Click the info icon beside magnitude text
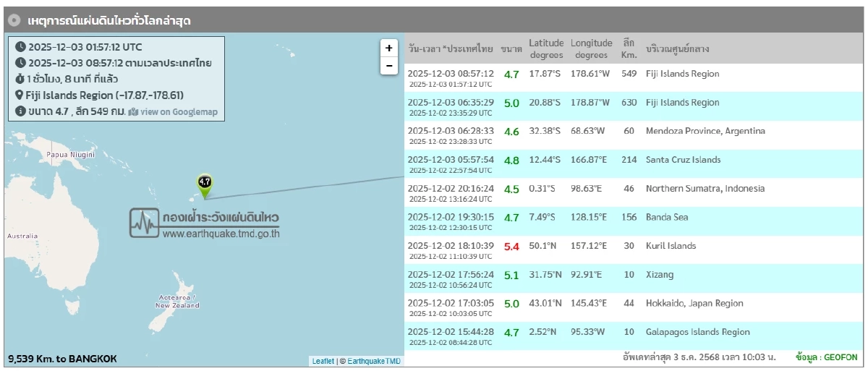This screenshot has width=868, height=371. (20, 111)
